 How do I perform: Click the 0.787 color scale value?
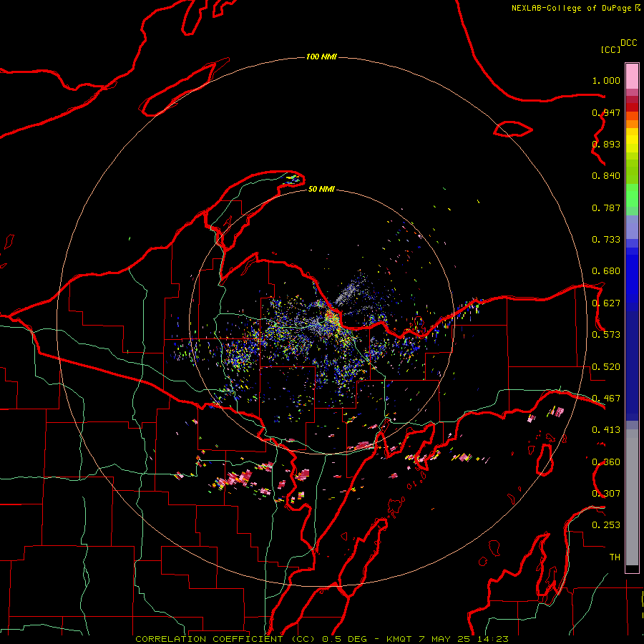606,208
